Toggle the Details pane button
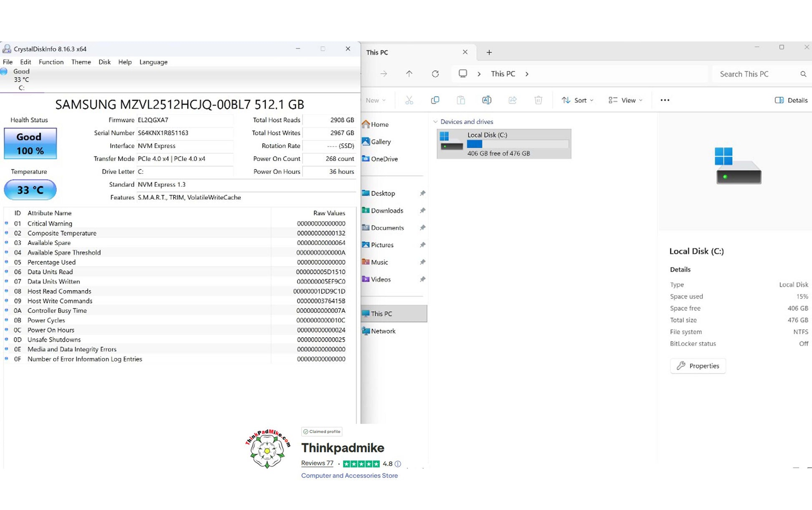The width and height of the screenshot is (812, 510). pyautogui.click(x=791, y=100)
